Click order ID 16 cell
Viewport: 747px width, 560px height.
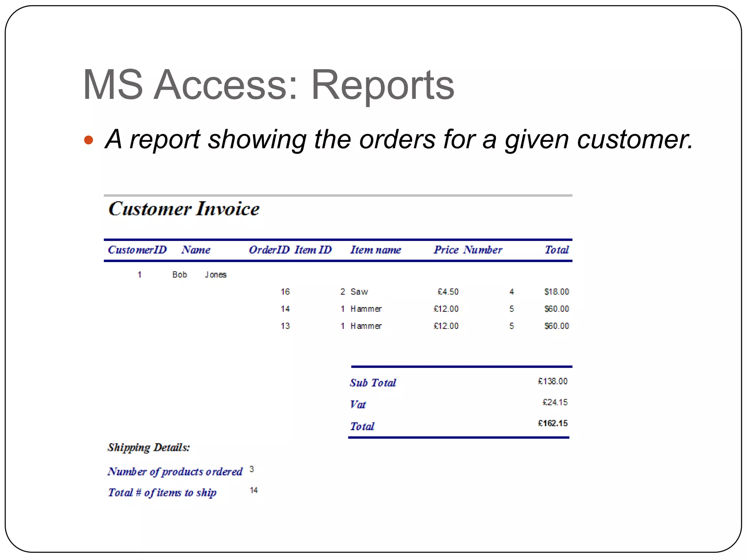pos(285,292)
